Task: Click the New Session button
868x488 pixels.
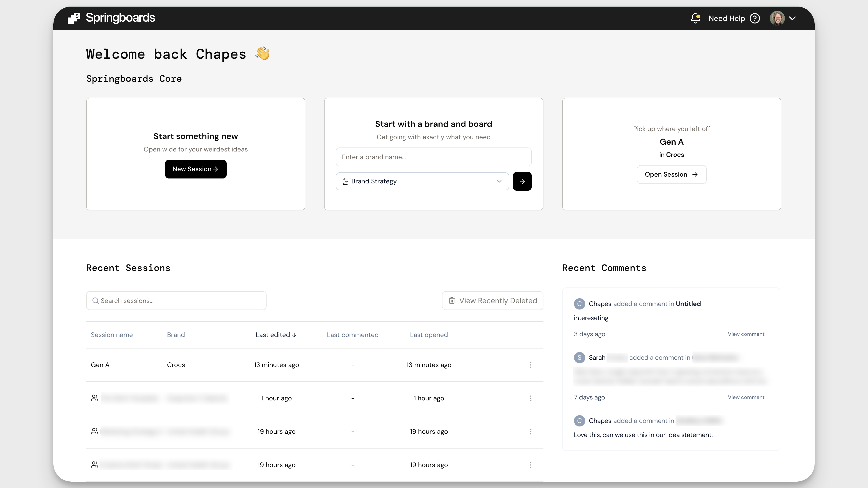Action: pyautogui.click(x=195, y=169)
